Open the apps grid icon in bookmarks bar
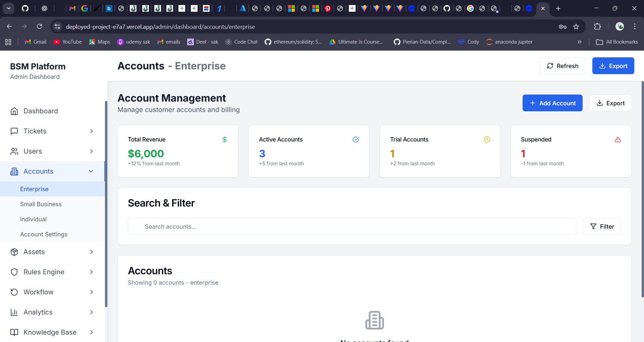 tap(8, 42)
